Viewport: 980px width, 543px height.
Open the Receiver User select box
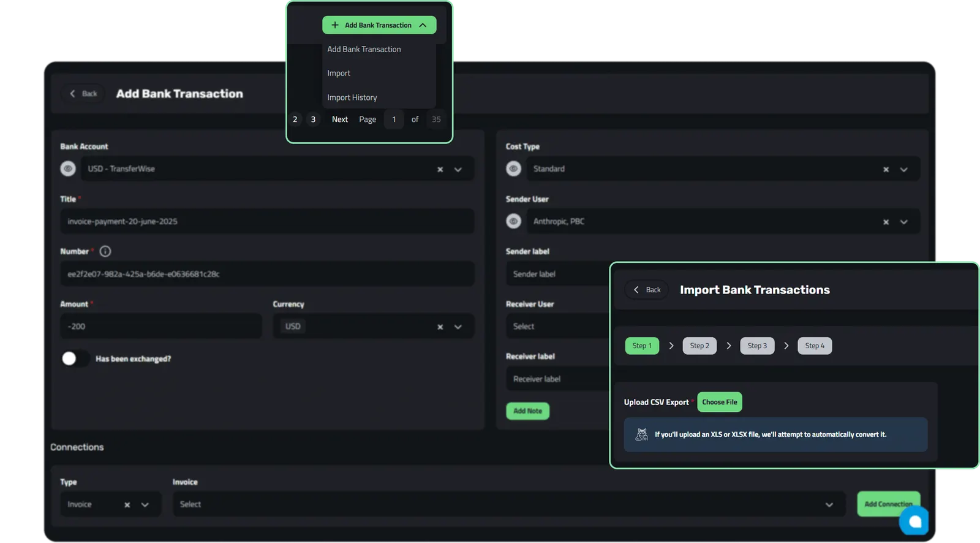557,326
